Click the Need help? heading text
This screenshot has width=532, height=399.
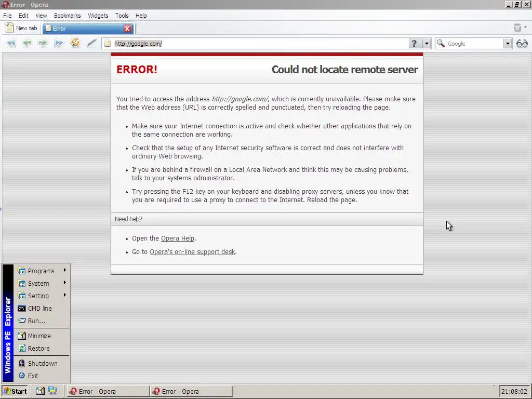click(x=128, y=219)
